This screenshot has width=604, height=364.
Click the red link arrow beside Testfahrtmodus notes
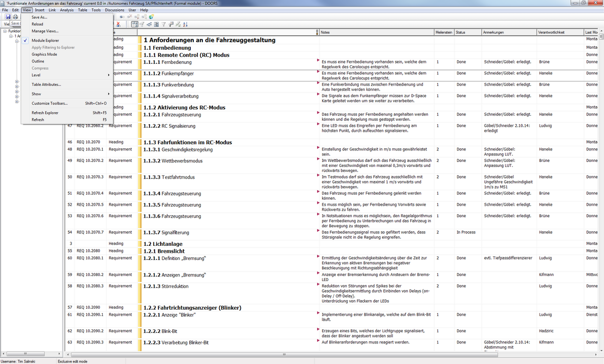pyautogui.click(x=318, y=175)
